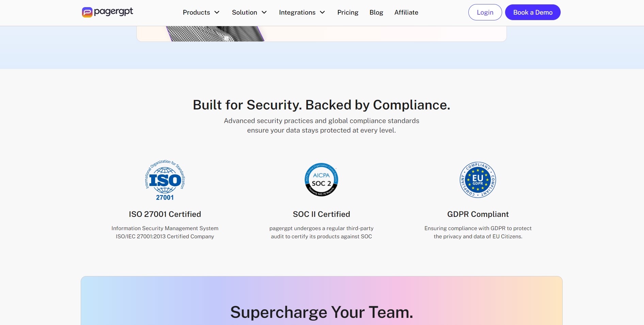Image resolution: width=644 pixels, height=325 pixels.
Task: Select the Pricing menu item
Action: 348,12
